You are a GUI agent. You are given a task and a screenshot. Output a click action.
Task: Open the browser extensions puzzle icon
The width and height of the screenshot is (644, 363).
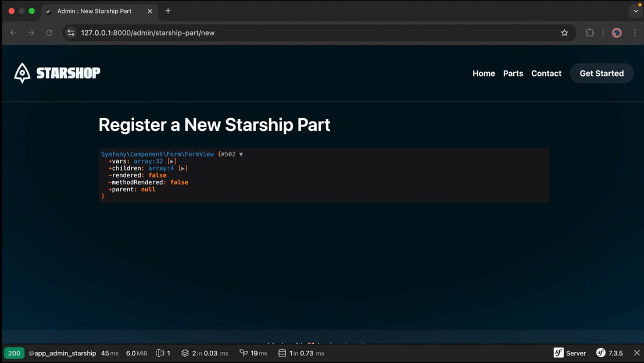click(x=590, y=33)
